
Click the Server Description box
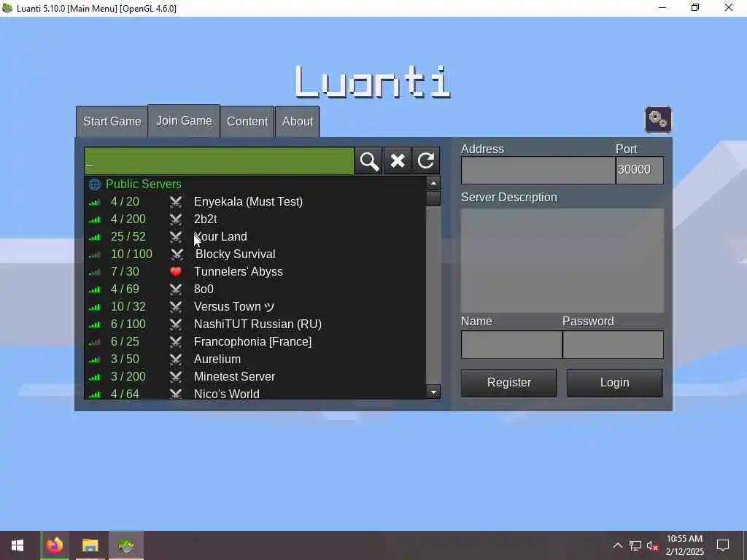point(562,260)
